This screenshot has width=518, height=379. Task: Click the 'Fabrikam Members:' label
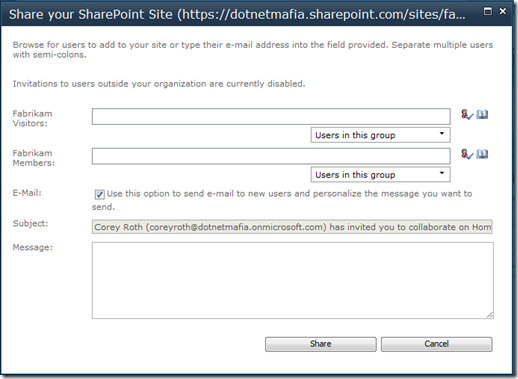coord(33,158)
